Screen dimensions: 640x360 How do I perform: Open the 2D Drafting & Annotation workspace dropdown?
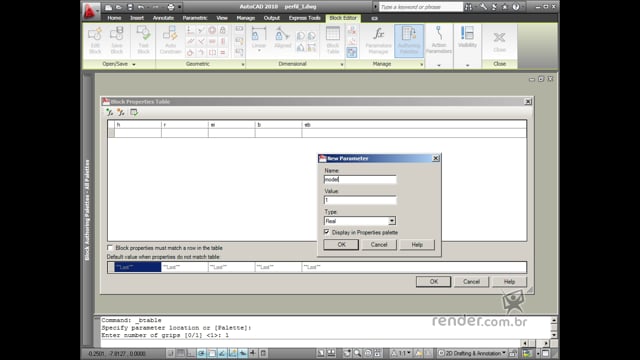coord(473,353)
